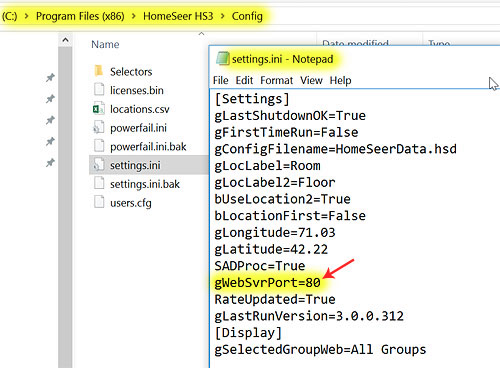This screenshot has width=500, height=368.
Task: Open the Notepad Edit menu
Action: pyautogui.click(x=244, y=80)
